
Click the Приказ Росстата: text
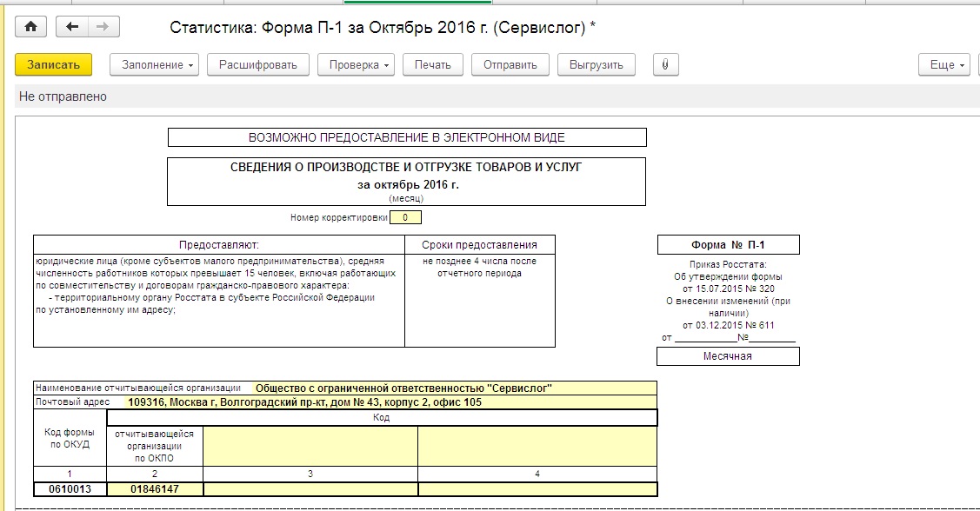tap(728, 264)
